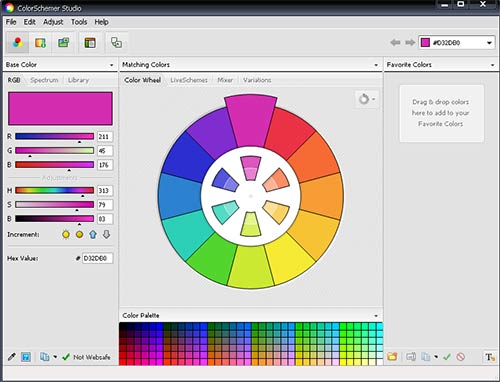Click the red delete favorite icon
Viewport: 500px width, 382px height.
(461, 357)
